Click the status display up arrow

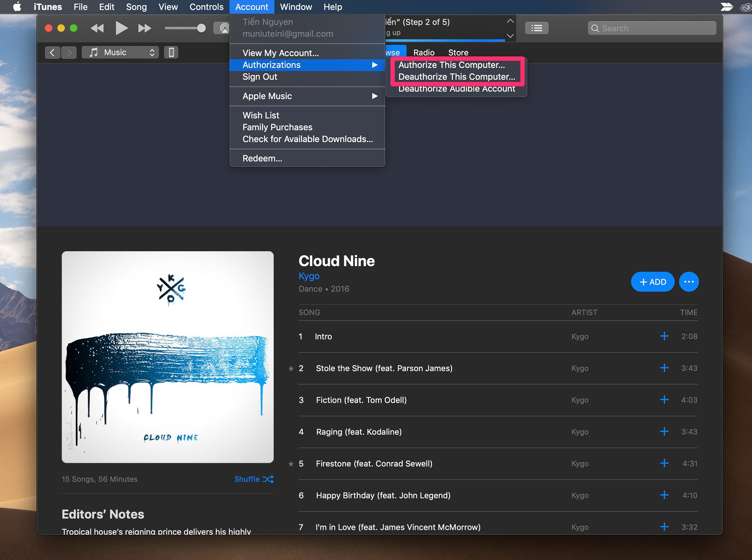(x=510, y=21)
